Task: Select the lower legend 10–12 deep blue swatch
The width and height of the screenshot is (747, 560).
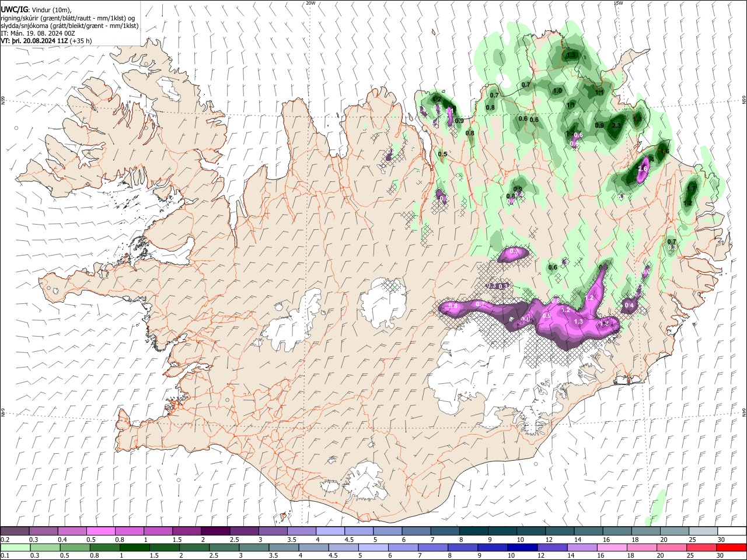Action: (x=522, y=547)
